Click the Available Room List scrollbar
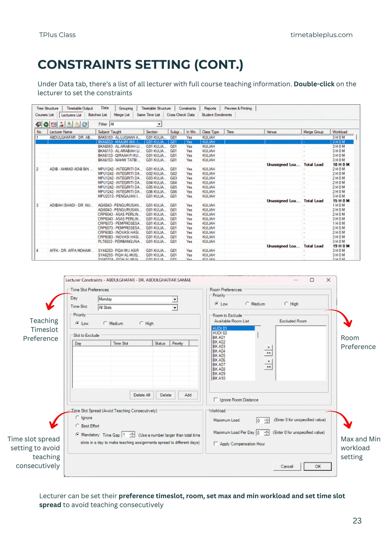The height and width of the screenshot is (555, 392). [x=258, y=353]
